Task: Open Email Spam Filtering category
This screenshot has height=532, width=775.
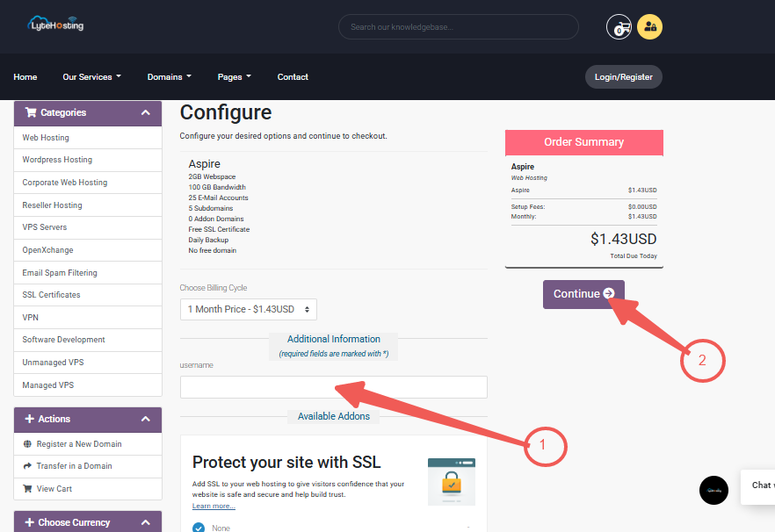Action: click(88, 273)
